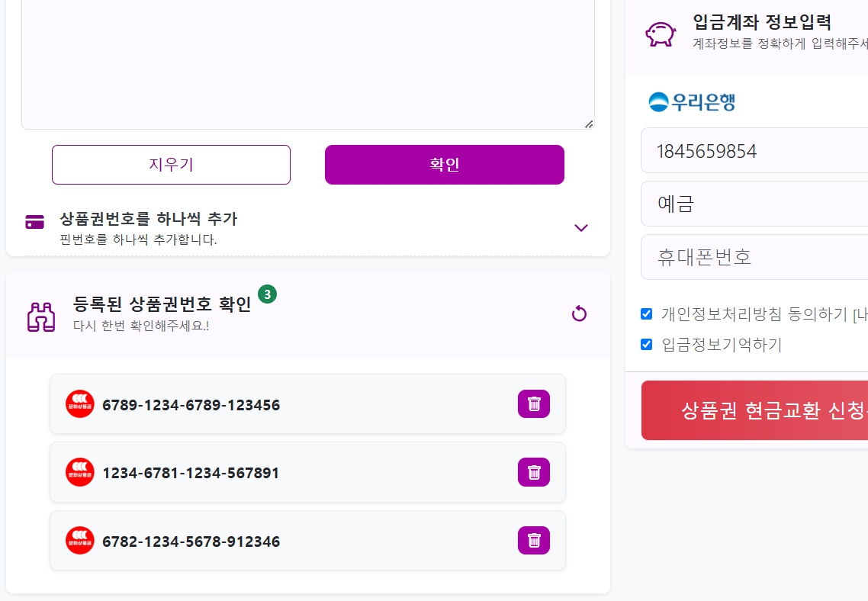The width and height of the screenshot is (868, 601).
Task: Expand 상품권번호를 하나씩 추가 chevron
Action: point(580,228)
